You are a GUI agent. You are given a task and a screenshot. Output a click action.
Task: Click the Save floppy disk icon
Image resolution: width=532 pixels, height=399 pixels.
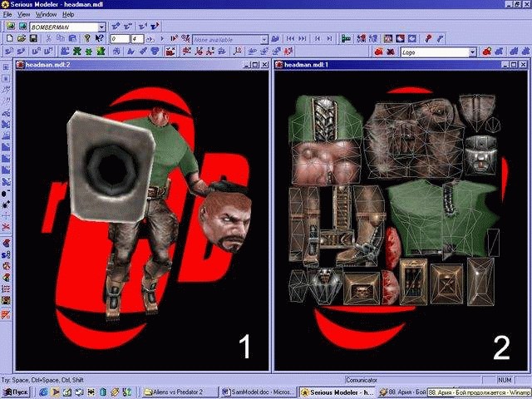[x=33, y=39]
